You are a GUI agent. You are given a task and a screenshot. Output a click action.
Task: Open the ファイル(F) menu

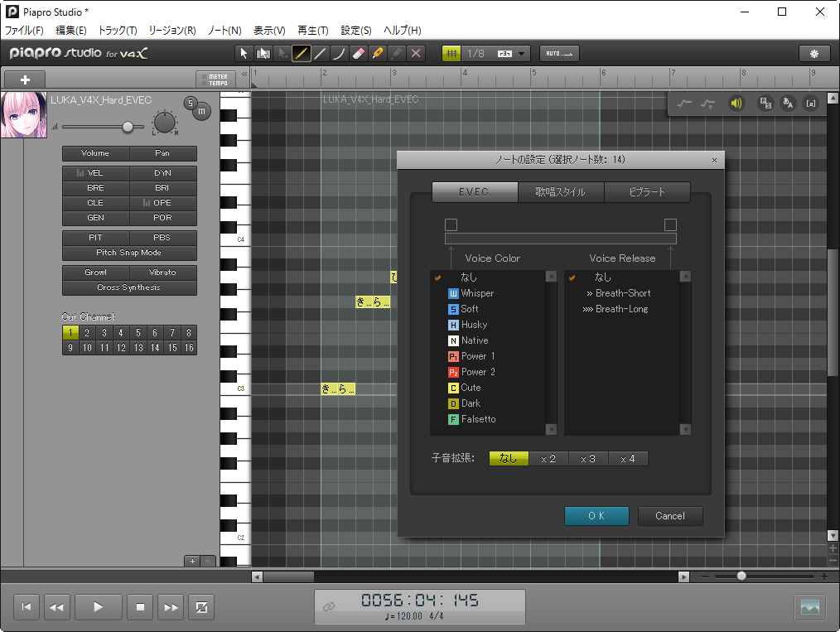(x=24, y=31)
